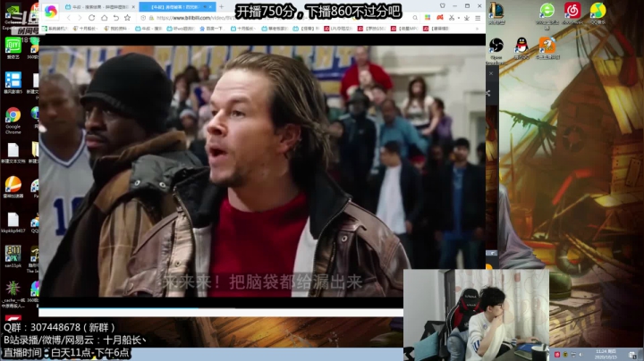
Task: Open the green 360 browser desktop icon
Action: point(547,15)
